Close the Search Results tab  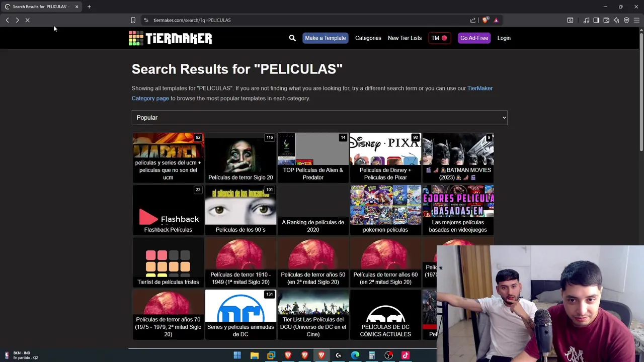click(76, 7)
